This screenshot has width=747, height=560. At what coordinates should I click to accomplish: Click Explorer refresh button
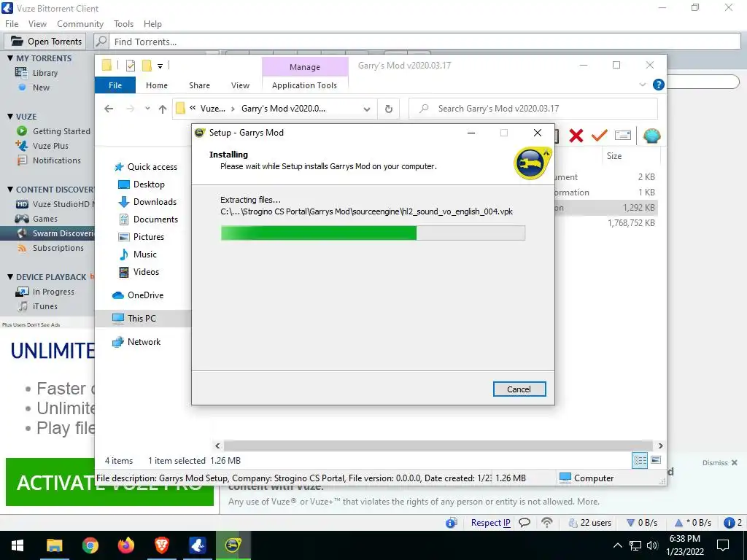[x=389, y=109]
